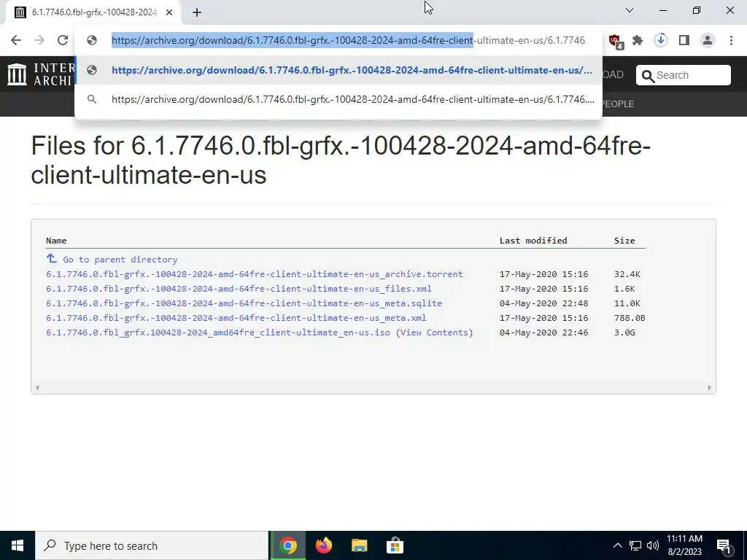The width and height of the screenshot is (747, 560).
Task: Reload the page with the refresh icon
Action: tap(63, 41)
